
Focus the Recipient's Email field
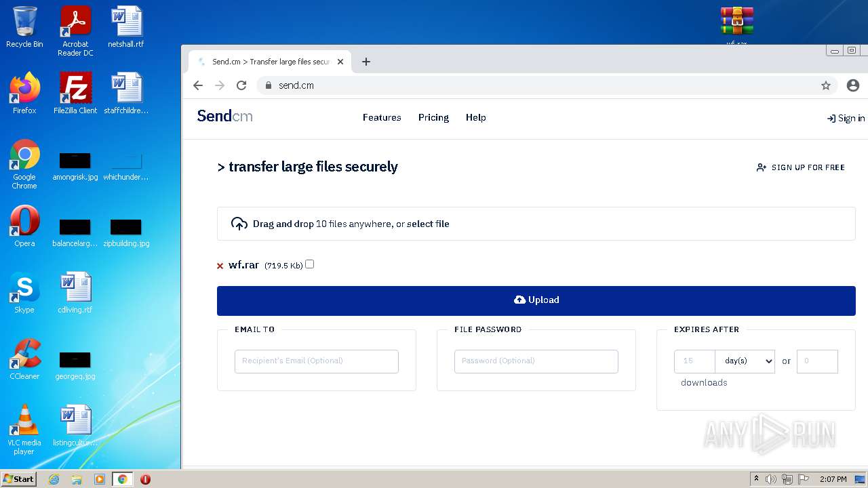[317, 361]
